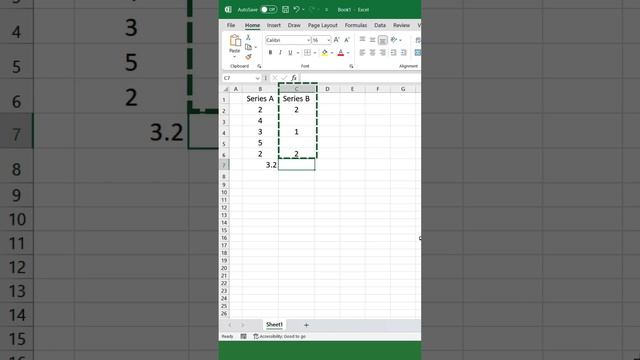The image size is (640, 360).
Task: Switch to the Draw ribbon tab
Action: pos(294,25)
